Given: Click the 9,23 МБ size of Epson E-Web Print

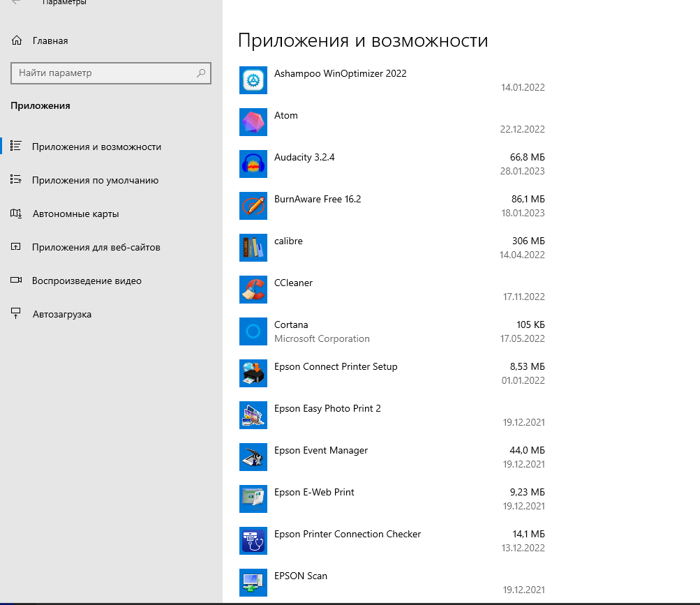Looking at the screenshot, I should click(x=527, y=492).
